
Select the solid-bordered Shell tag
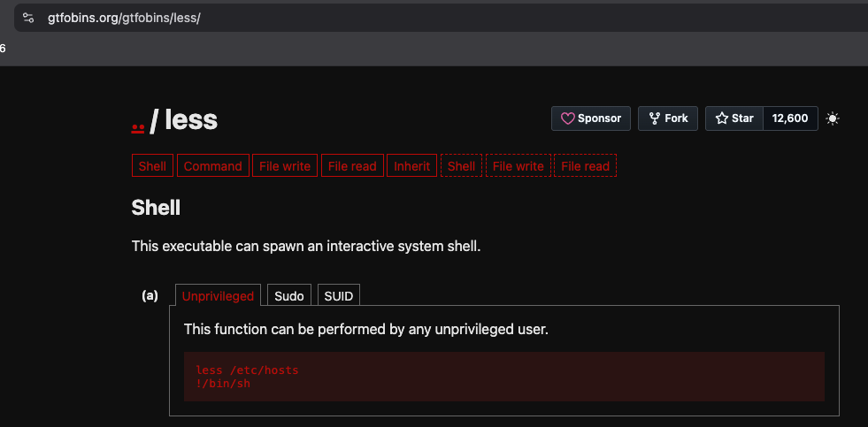(x=152, y=166)
